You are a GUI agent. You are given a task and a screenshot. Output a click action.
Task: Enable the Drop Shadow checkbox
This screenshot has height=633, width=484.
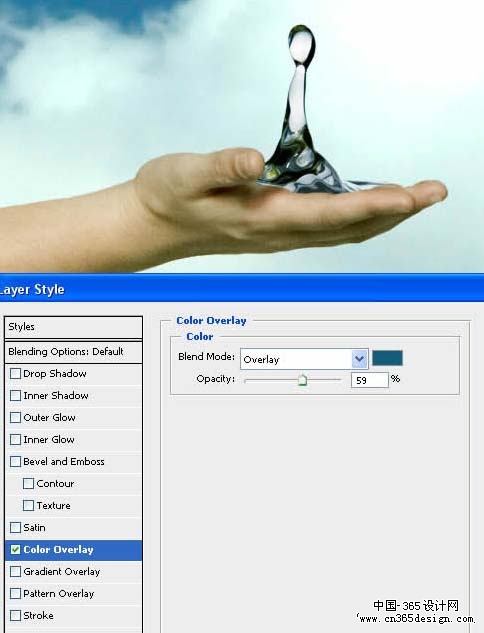[x=15, y=373]
